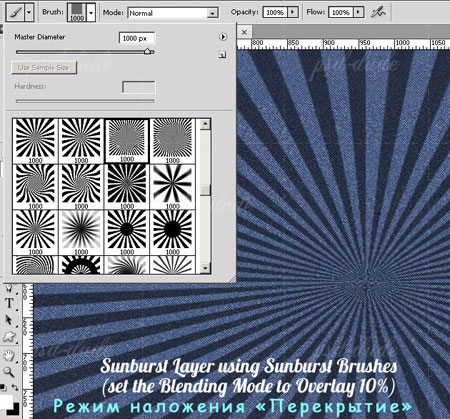Viewport: 450px width, 419px height.
Task: Click the Hardness slider track
Action: coord(85,101)
